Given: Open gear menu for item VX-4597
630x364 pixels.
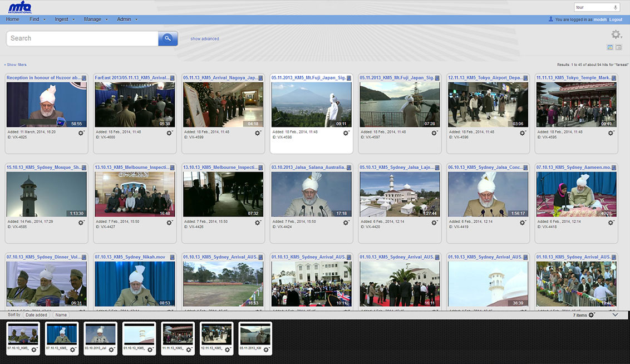Looking at the screenshot, I should [x=434, y=133].
